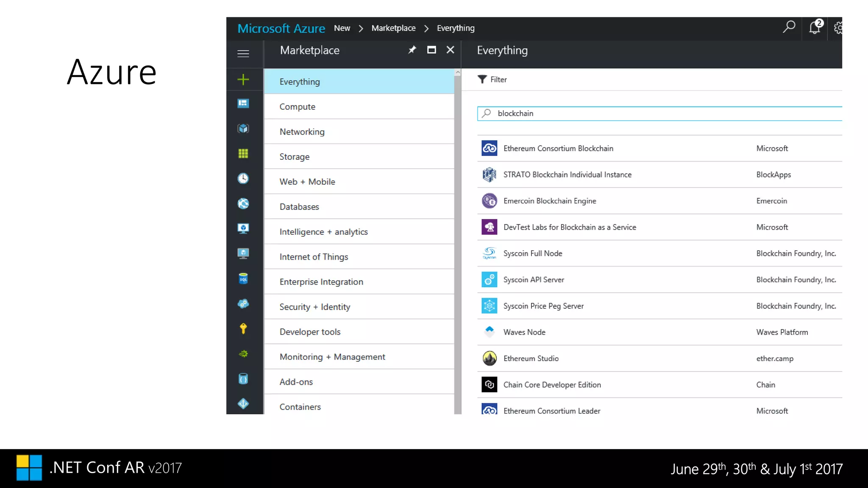
Task: Click the green plus New resource icon
Action: point(243,79)
